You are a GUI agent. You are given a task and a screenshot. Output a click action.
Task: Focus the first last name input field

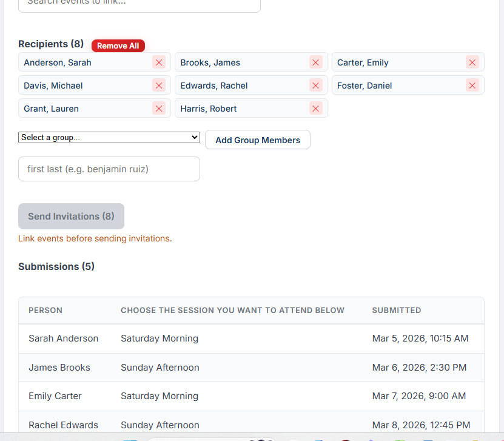pyautogui.click(x=109, y=169)
